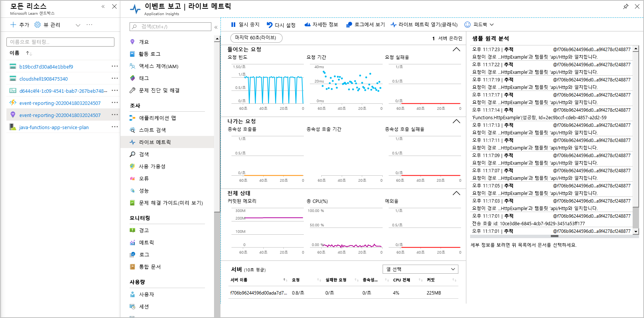Open the function app event-reporting resource

(x=60, y=103)
